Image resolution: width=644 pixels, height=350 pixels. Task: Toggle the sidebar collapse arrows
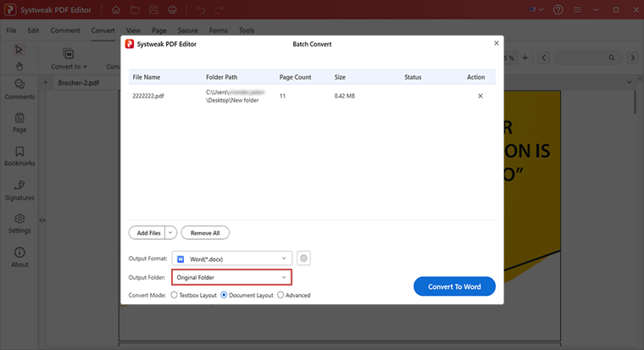pyautogui.click(x=42, y=220)
